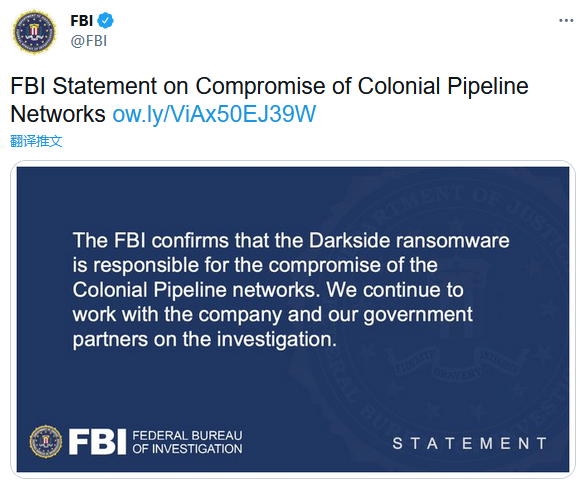582x489 pixels.
Task: Open the blue FBI statement image card
Action: click(x=293, y=319)
